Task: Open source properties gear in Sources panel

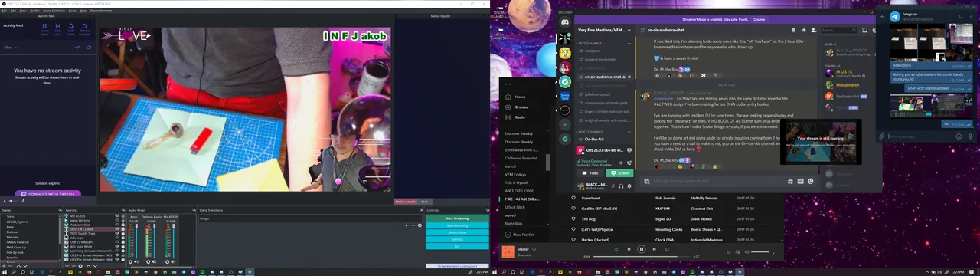Action: pos(80,266)
